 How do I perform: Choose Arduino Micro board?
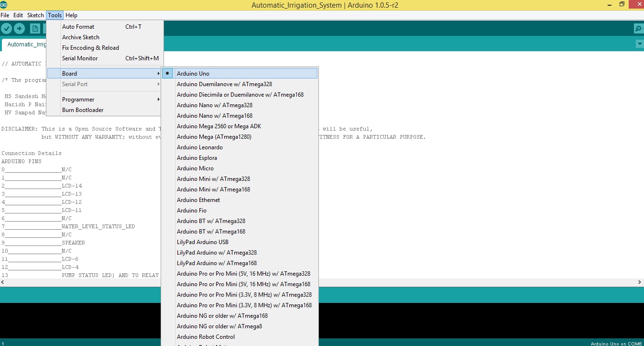[240, 168]
